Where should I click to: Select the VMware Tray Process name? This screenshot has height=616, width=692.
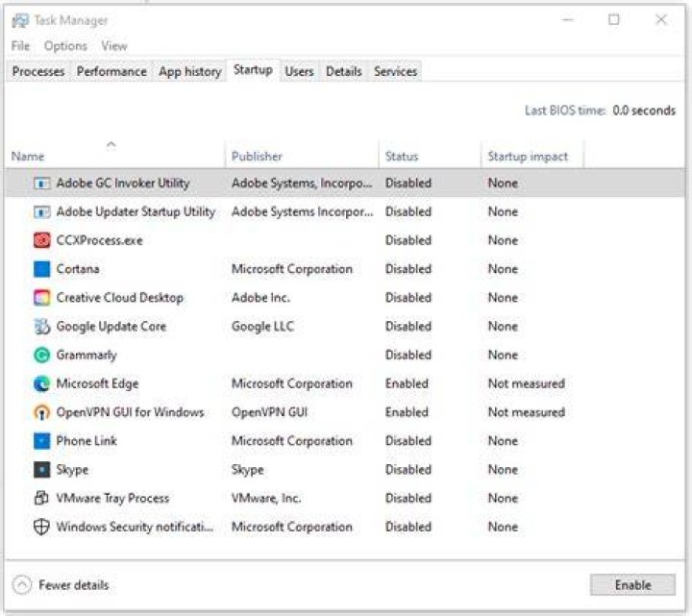point(112,498)
